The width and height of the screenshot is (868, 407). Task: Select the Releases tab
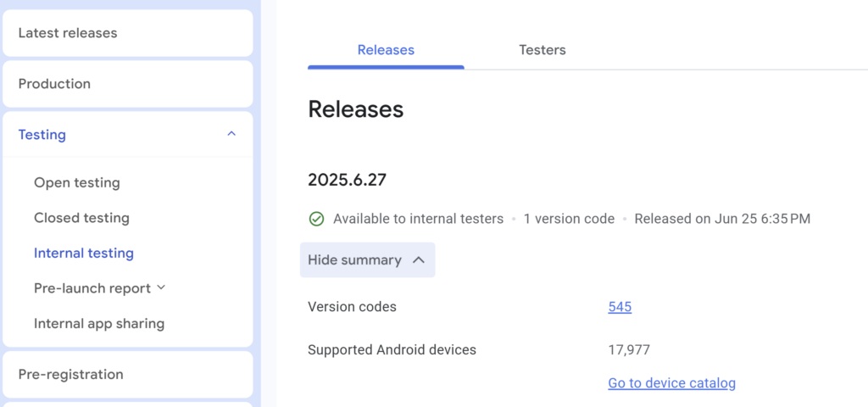386,50
